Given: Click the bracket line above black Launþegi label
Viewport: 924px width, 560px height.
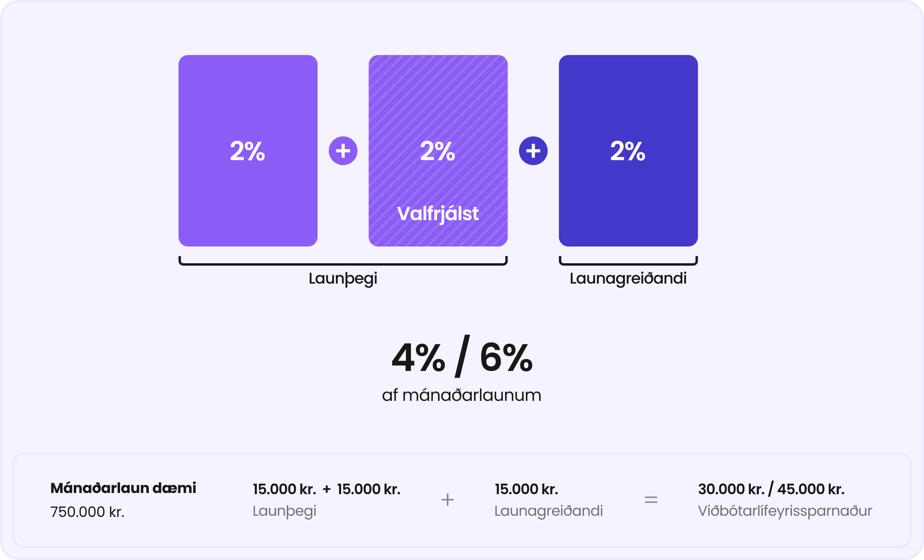Looking at the screenshot, I should [343, 263].
